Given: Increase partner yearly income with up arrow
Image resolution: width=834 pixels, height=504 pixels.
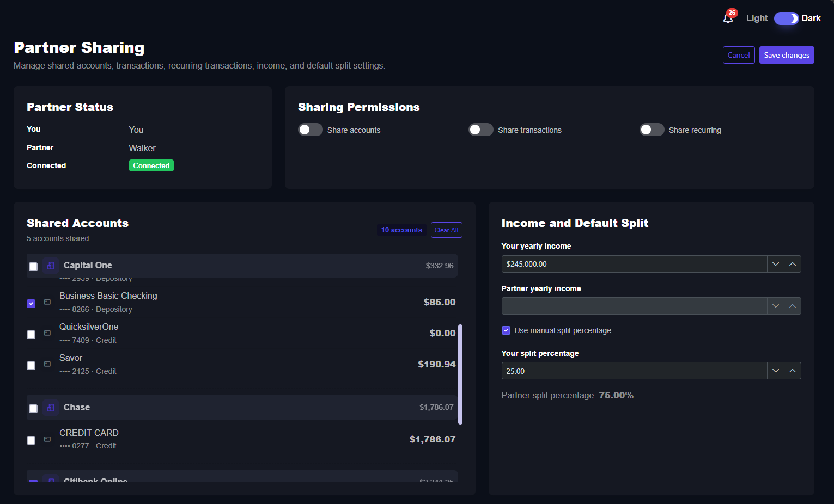Looking at the screenshot, I should 793,306.
